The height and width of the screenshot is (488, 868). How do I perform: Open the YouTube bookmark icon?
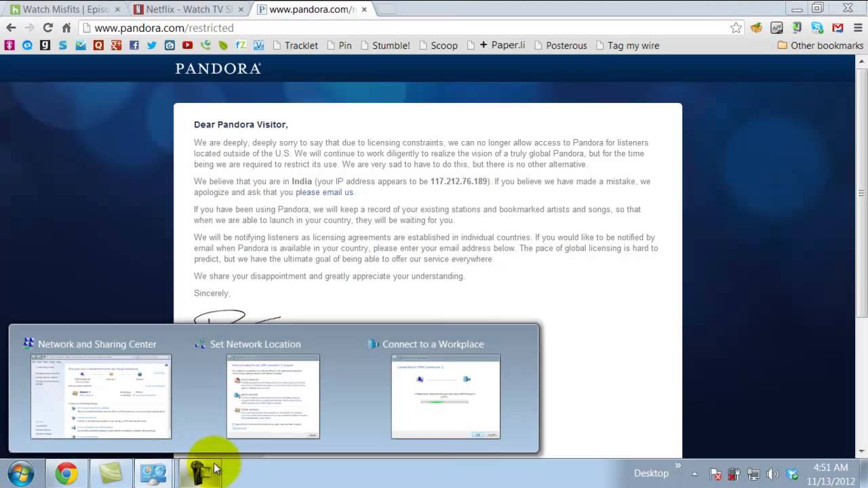[x=187, y=45]
